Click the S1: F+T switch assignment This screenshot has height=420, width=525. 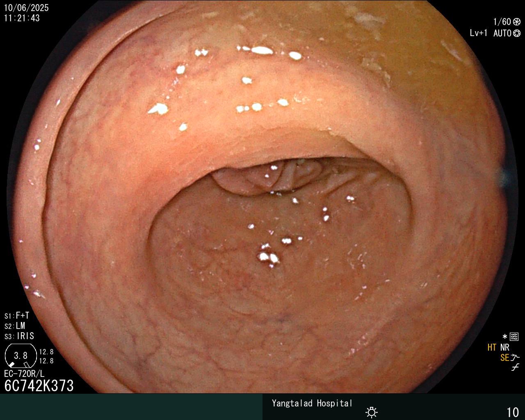(x=17, y=315)
